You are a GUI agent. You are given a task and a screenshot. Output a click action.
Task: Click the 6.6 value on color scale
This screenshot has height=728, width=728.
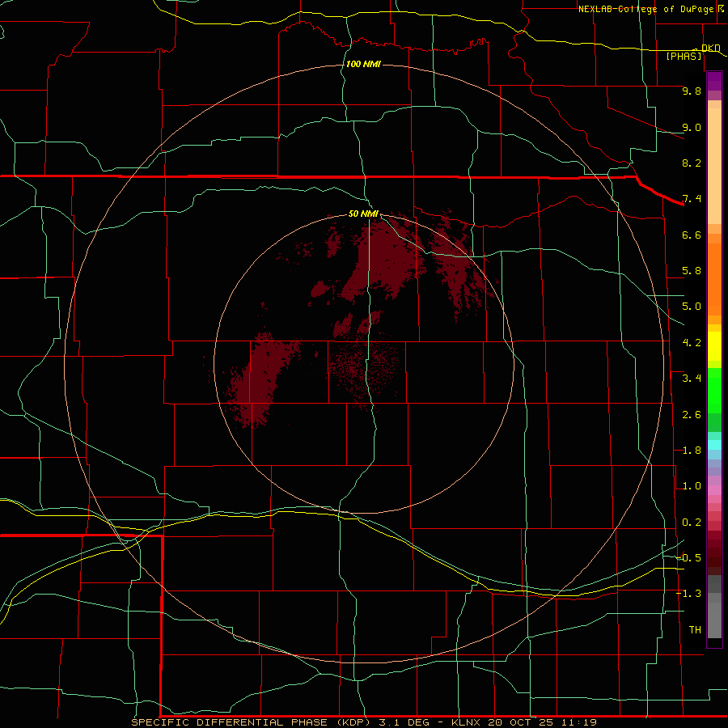pyautogui.click(x=692, y=235)
